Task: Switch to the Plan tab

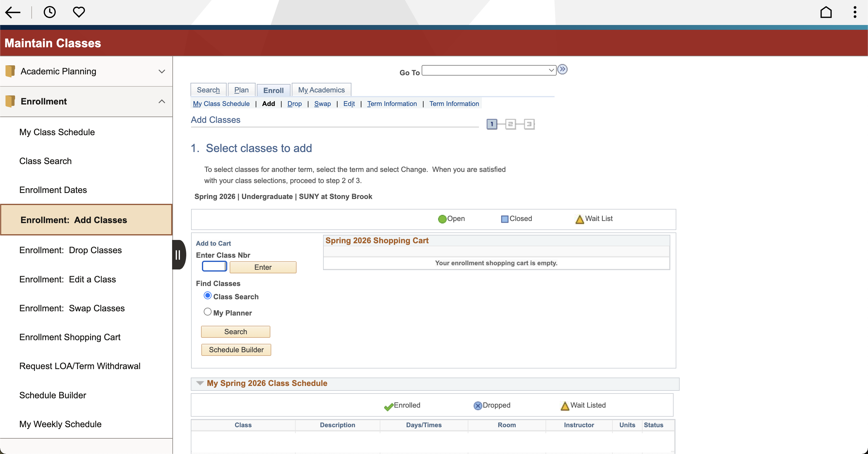Action: 241,90
